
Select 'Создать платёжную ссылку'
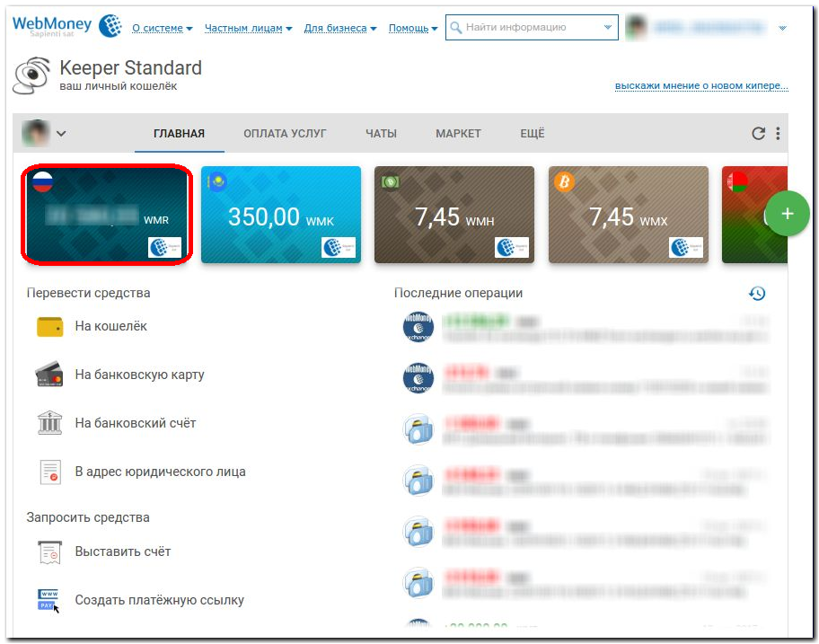[x=159, y=600]
